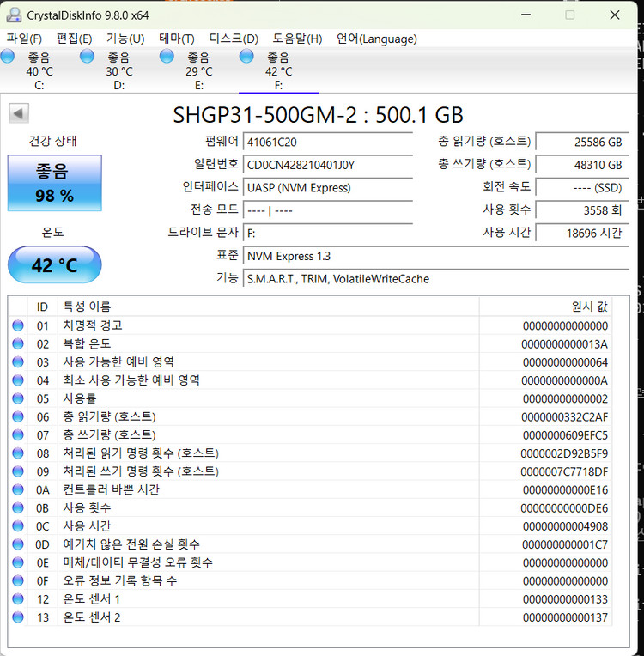Select drive D: status icon at 30 °C
Image resolution: width=644 pixels, height=656 pixels.
pyautogui.click(x=87, y=56)
